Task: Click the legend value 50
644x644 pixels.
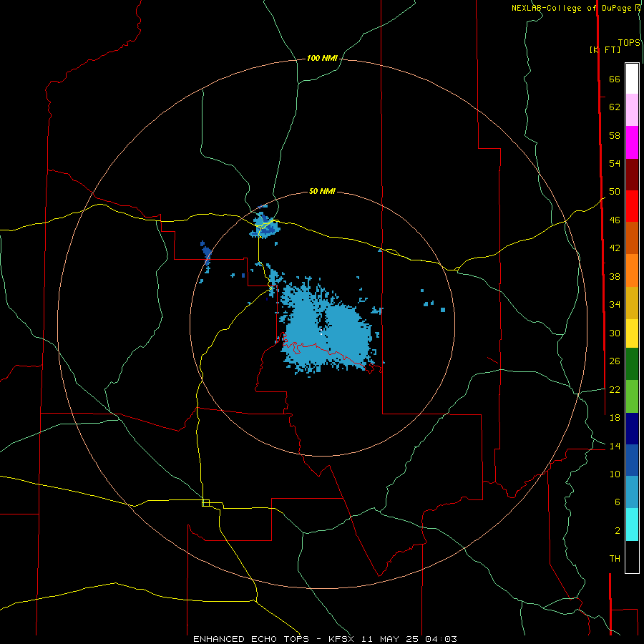Action: click(x=615, y=192)
